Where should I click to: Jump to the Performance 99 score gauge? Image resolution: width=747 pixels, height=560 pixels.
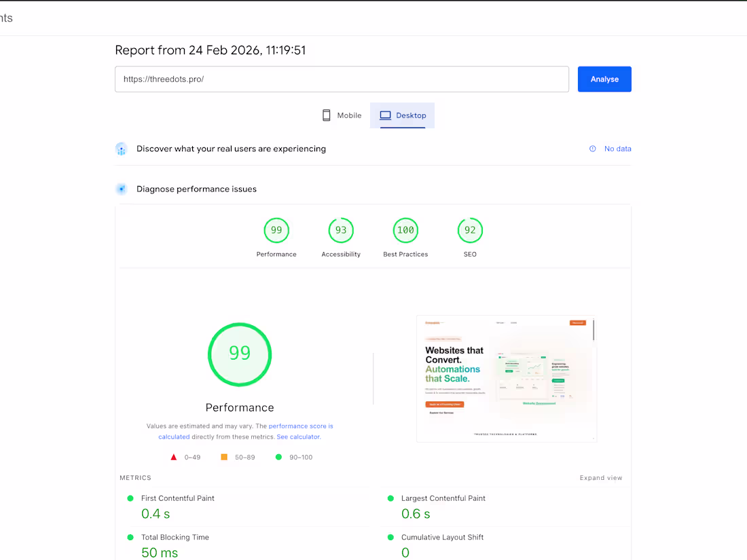(276, 231)
